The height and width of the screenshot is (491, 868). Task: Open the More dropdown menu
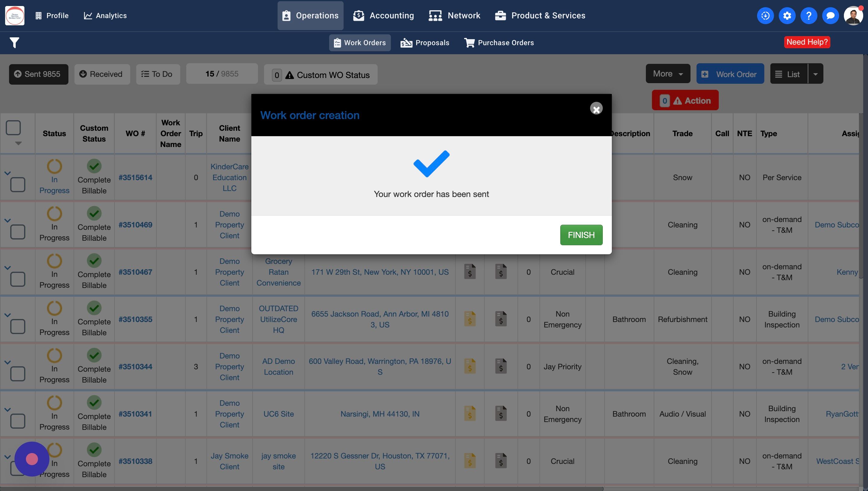point(668,74)
